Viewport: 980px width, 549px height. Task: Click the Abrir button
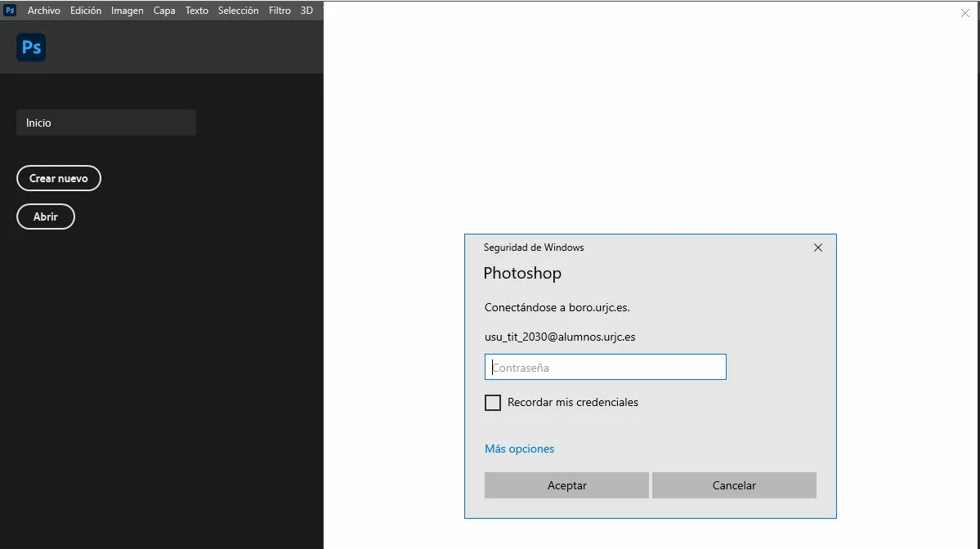46,216
